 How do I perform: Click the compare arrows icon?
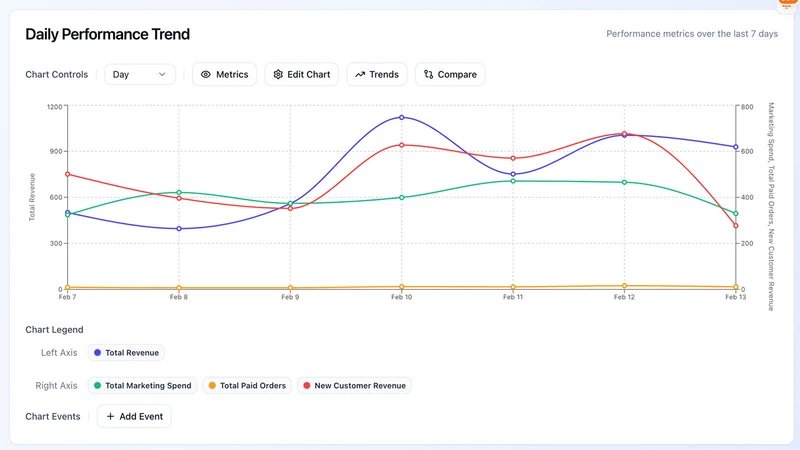(x=429, y=74)
